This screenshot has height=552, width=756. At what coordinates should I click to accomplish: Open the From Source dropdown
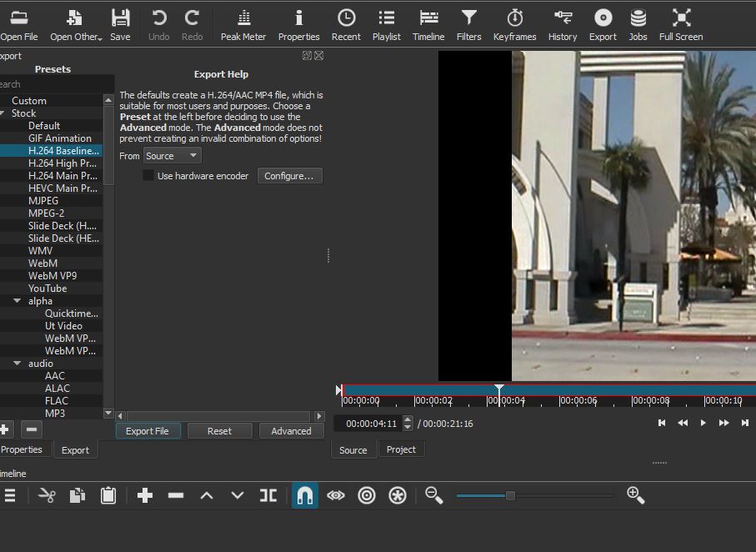pyautogui.click(x=173, y=156)
